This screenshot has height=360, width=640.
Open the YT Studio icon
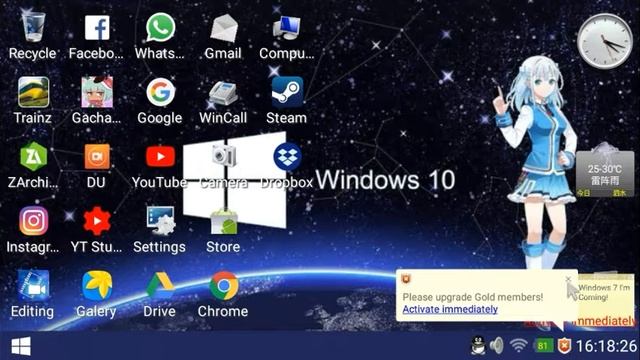[97, 221]
